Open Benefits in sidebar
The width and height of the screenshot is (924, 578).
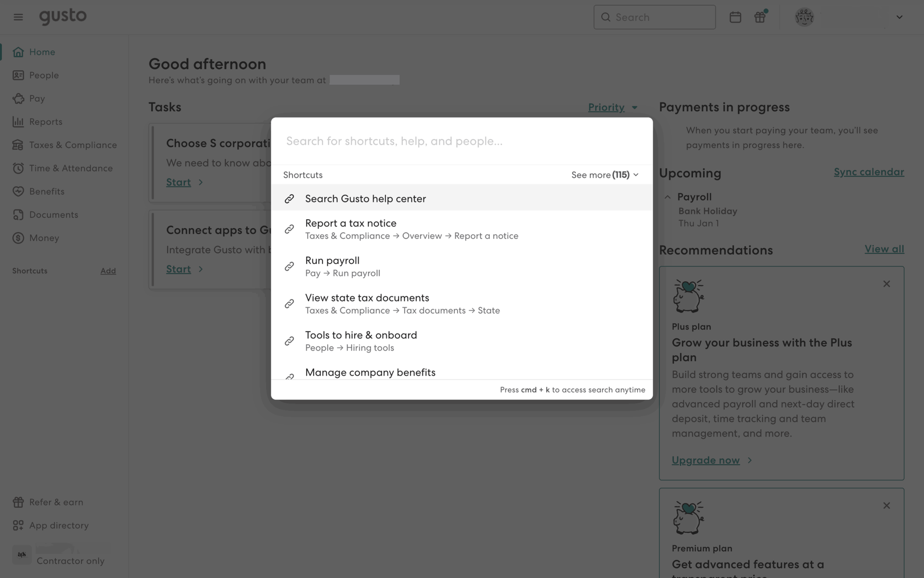coord(47,191)
